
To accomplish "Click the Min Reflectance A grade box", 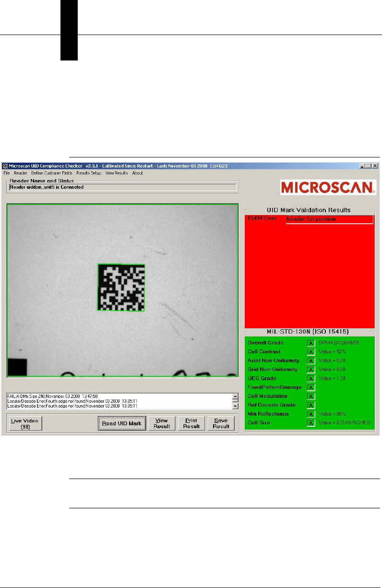I will 310,414.
